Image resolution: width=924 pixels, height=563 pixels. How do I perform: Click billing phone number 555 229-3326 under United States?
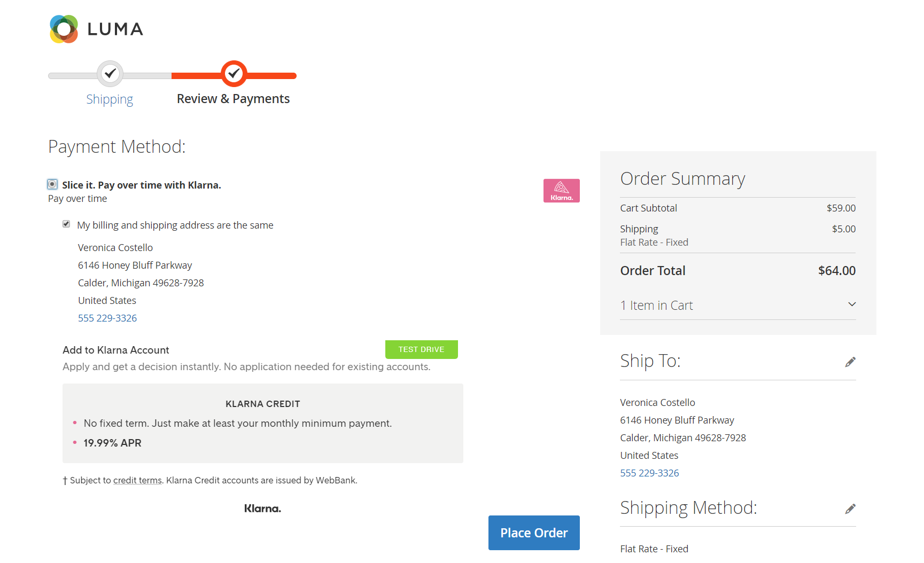click(x=107, y=318)
